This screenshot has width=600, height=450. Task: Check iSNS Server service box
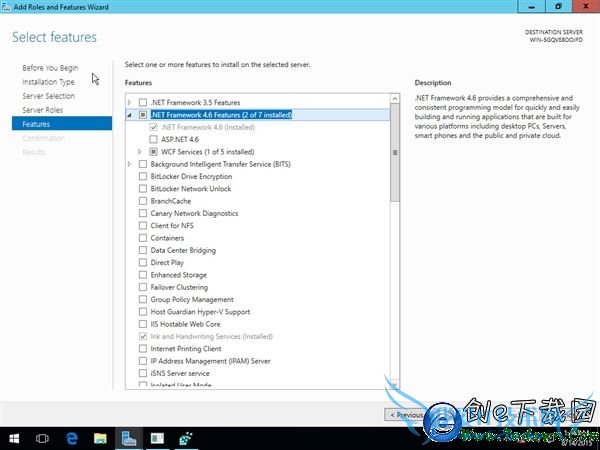click(143, 373)
